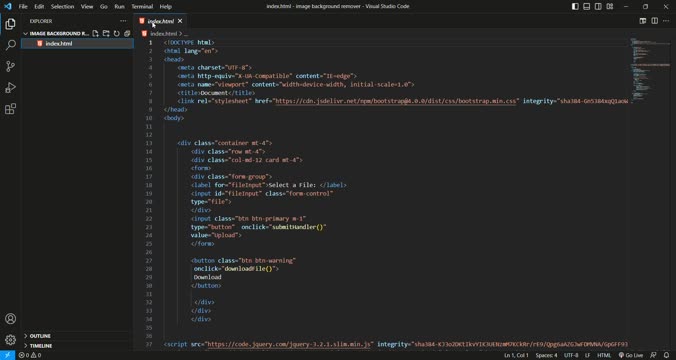Screen dimensions: 676x360
Task: Toggle the secondary side bar layout icon
Action: tap(598, 6)
